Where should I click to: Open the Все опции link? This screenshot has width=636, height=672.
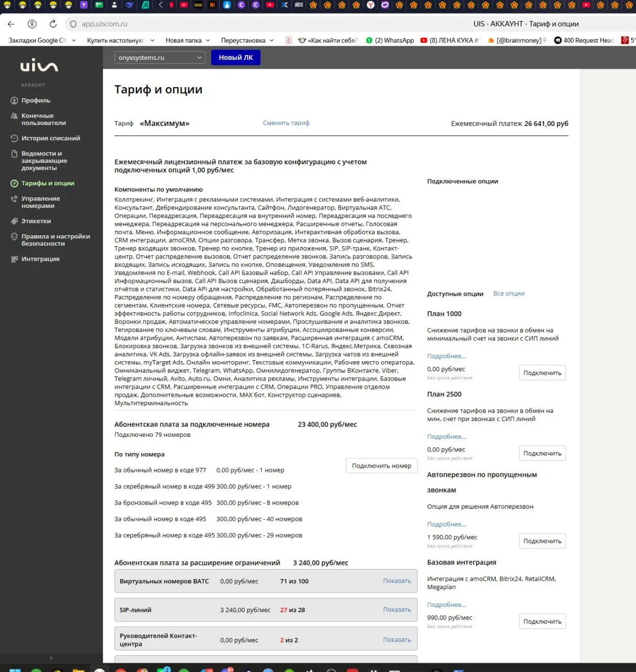[509, 293]
